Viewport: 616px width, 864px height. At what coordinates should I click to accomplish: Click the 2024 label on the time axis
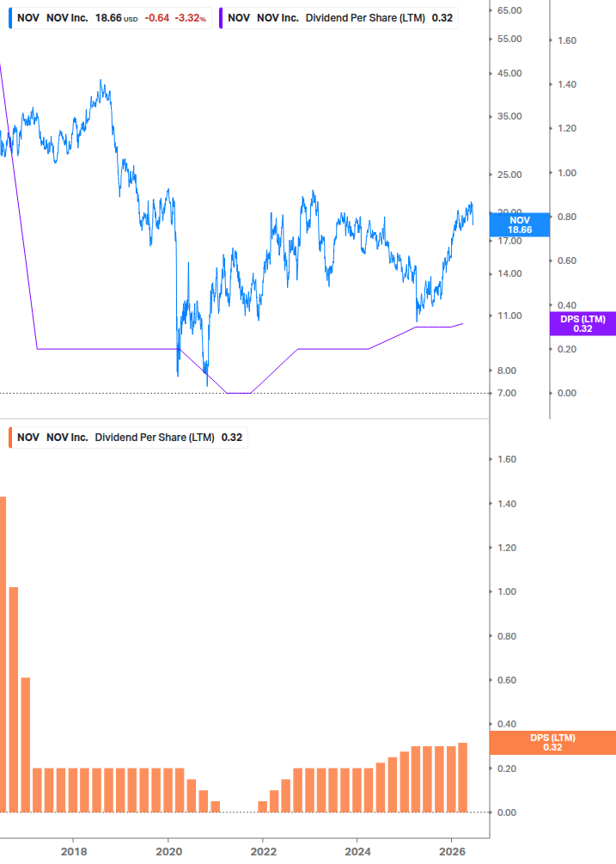357,852
